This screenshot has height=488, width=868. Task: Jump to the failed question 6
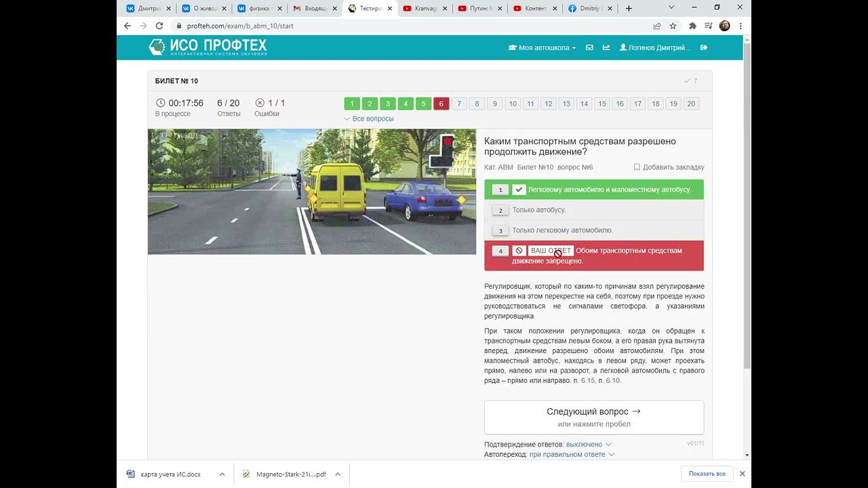pyautogui.click(x=441, y=104)
